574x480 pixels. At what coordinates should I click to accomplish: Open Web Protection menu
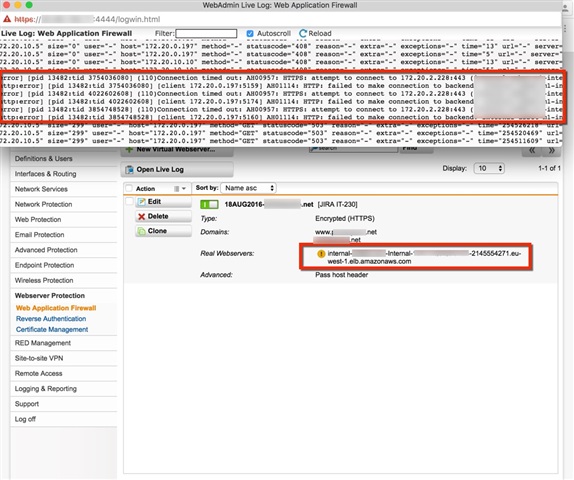(x=38, y=219)
